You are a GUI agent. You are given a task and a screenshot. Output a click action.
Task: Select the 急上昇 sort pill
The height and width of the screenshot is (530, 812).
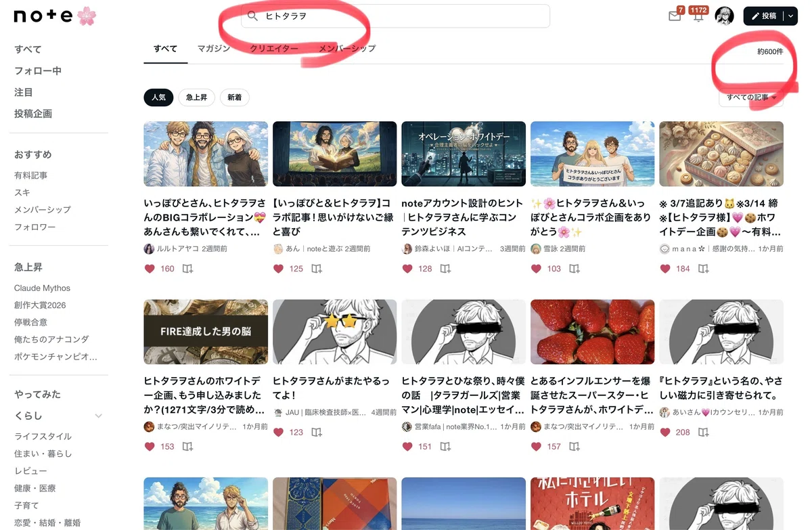coord(197,97)
